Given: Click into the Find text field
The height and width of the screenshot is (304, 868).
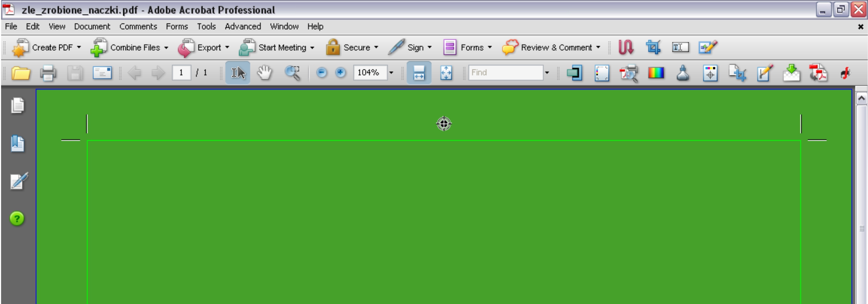Looking at the screenshot, I should [505, 73].
